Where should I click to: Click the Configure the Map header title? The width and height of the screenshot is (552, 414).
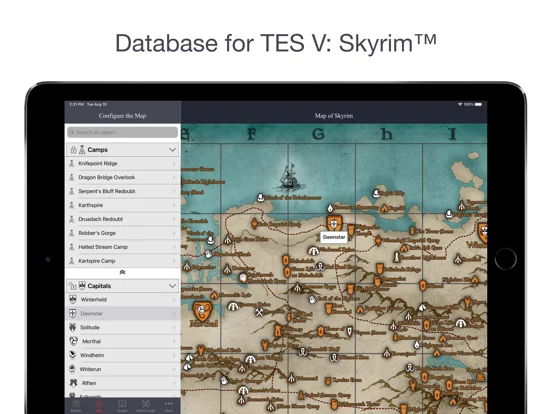tap(123, 115)
